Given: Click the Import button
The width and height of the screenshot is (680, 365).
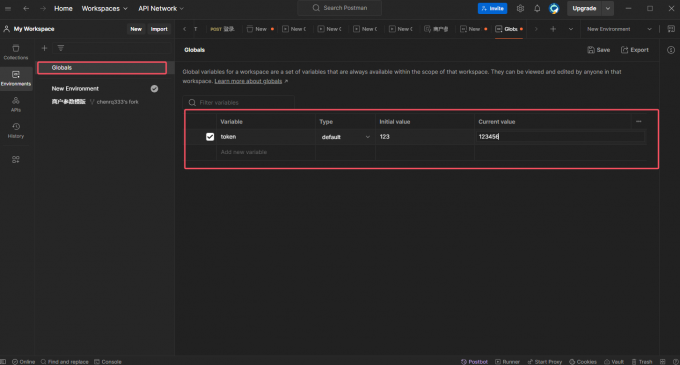Looking at the screenshot, I should pos(159,29).
